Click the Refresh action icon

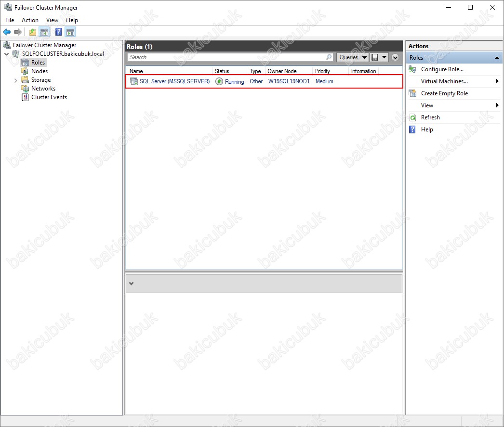(412, 117)
